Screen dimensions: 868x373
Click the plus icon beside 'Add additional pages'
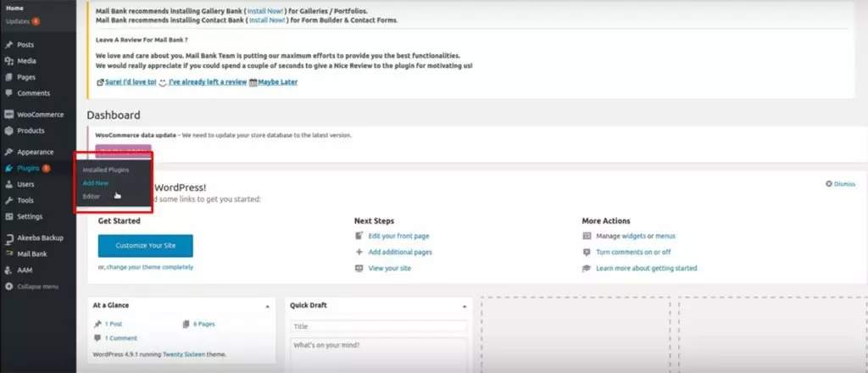tap(359, 252)
